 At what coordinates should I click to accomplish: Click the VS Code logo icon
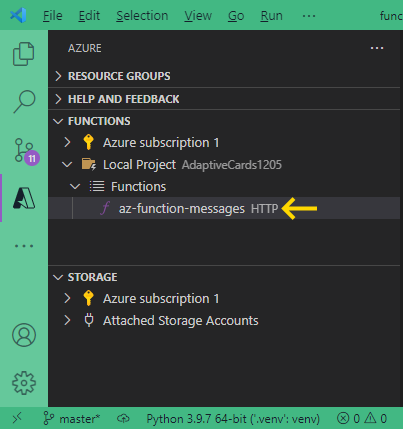coord(18,15)
